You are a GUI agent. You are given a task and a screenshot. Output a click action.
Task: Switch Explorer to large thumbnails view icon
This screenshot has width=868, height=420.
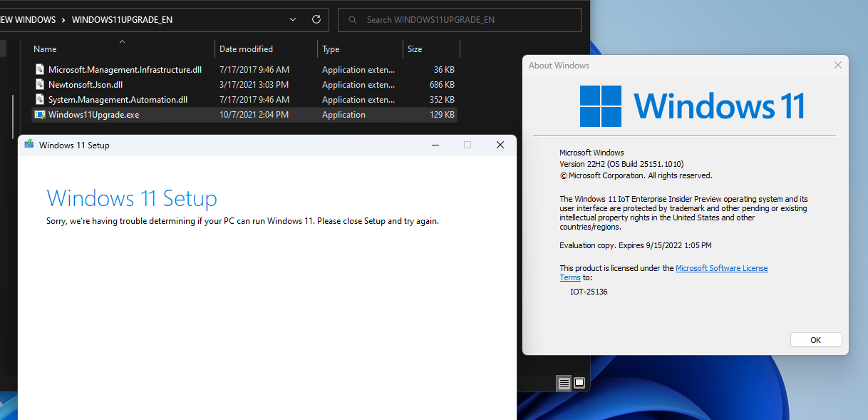[579, 383]
